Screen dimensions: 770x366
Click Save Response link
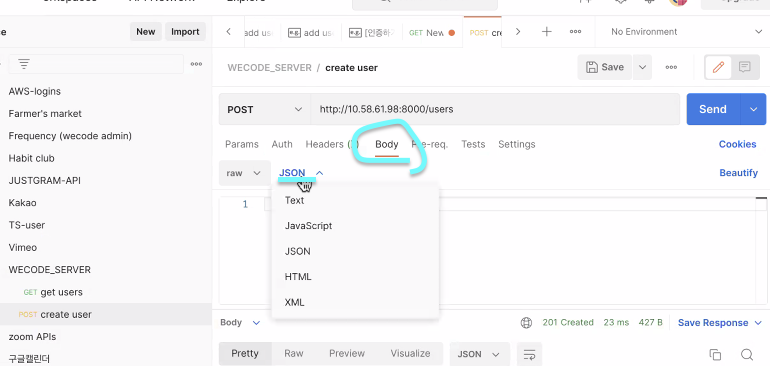click(713, 323)
